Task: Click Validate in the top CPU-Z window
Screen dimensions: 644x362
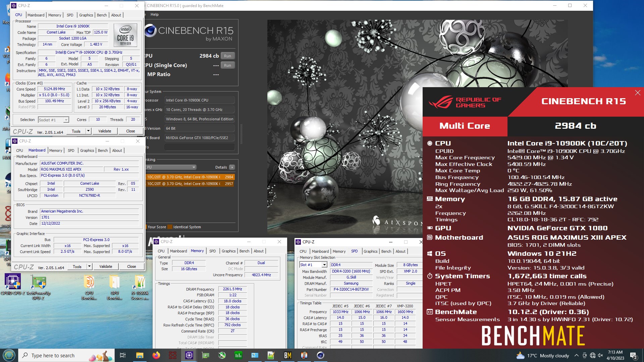Action: (105, 131)
